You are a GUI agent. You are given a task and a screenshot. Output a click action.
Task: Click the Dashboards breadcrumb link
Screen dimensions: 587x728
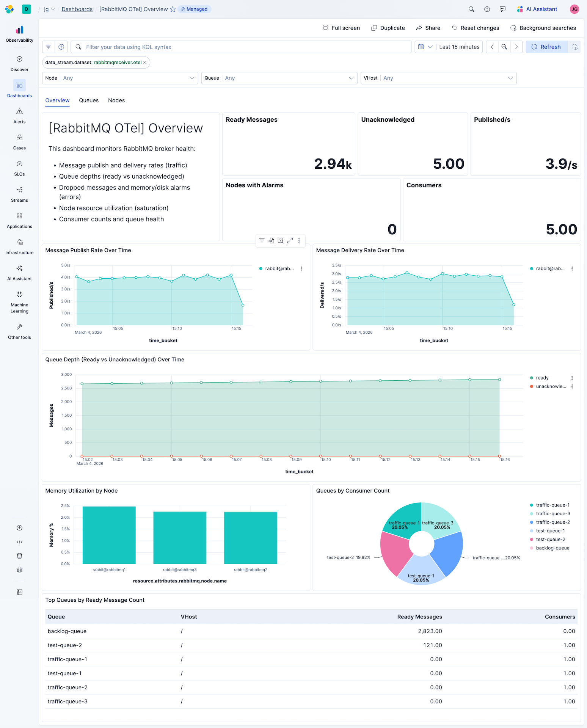click(x=77, y=9)
